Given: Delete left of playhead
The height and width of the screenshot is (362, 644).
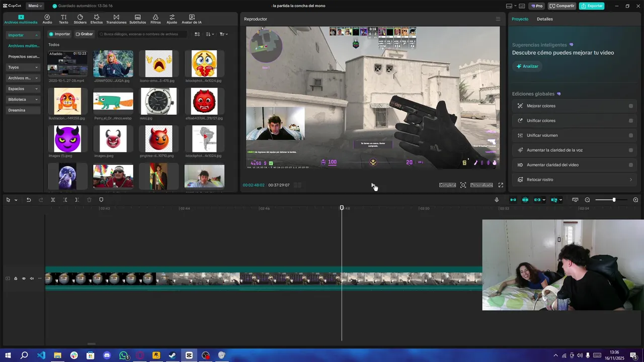Looking at the screenshot, I should click(65, 200).
